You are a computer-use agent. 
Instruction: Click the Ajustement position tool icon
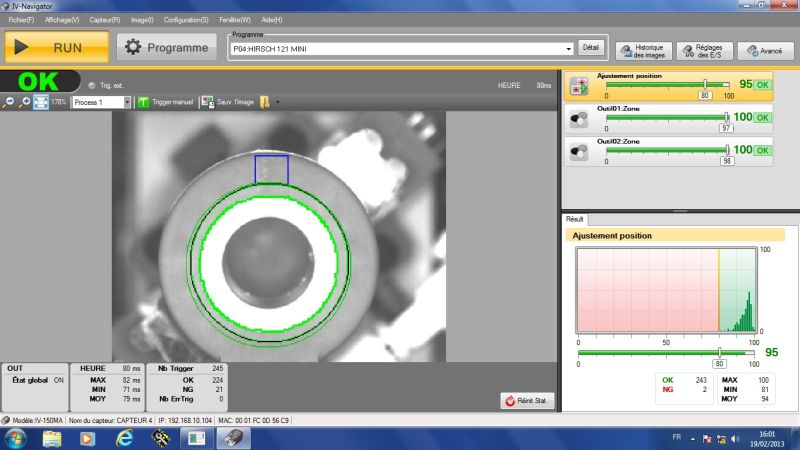point(579,86)
